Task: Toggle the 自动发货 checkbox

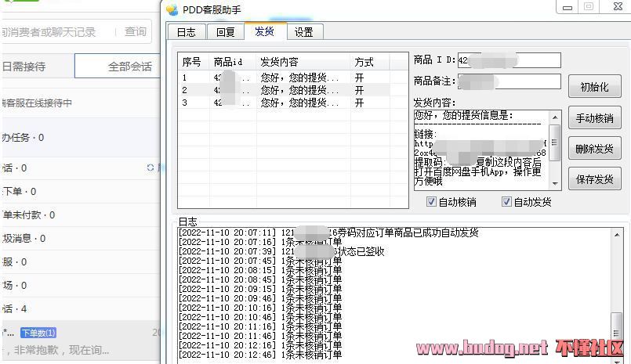Action: 506,202
